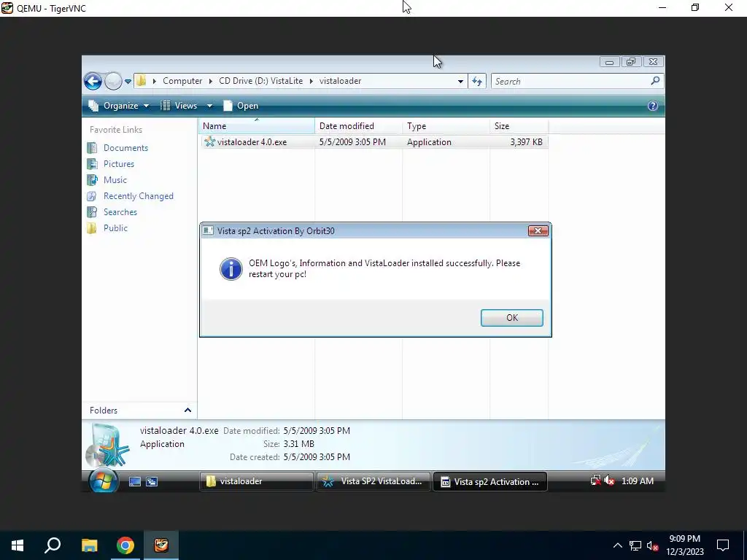Click the CD Drive (D:) VistaLite breadcrumb

click(x=260, y=81)
